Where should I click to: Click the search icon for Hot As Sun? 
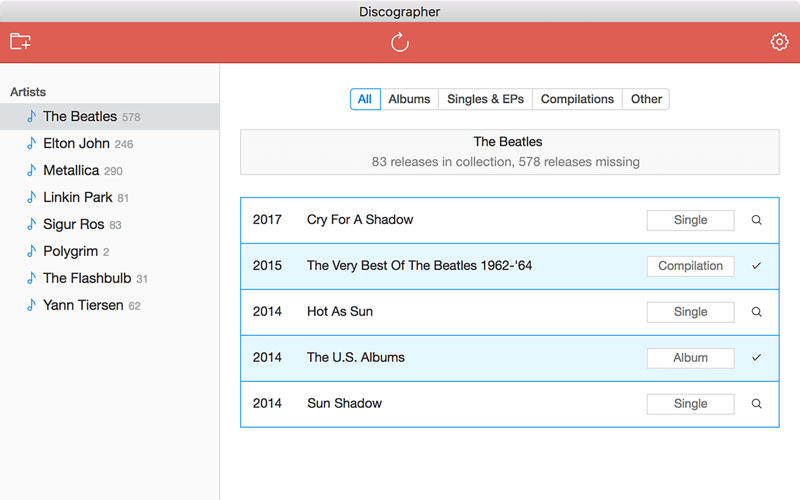pos(756,312)
